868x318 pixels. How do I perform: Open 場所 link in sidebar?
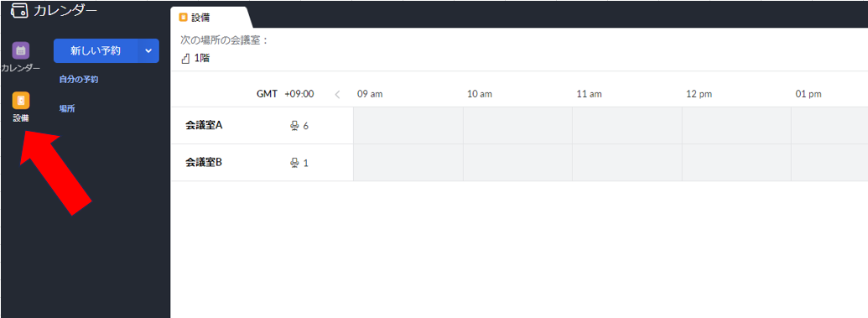pyautogui.click(x=67, y=108)
